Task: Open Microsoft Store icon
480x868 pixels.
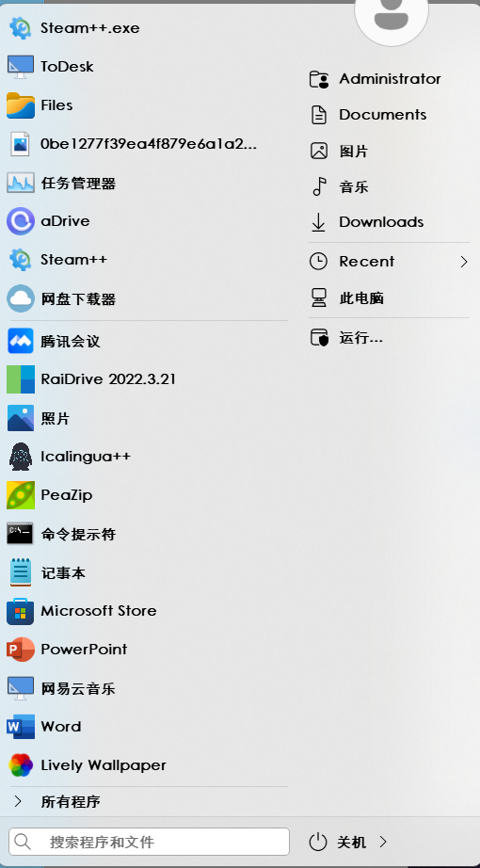Action: click(21, 611)
